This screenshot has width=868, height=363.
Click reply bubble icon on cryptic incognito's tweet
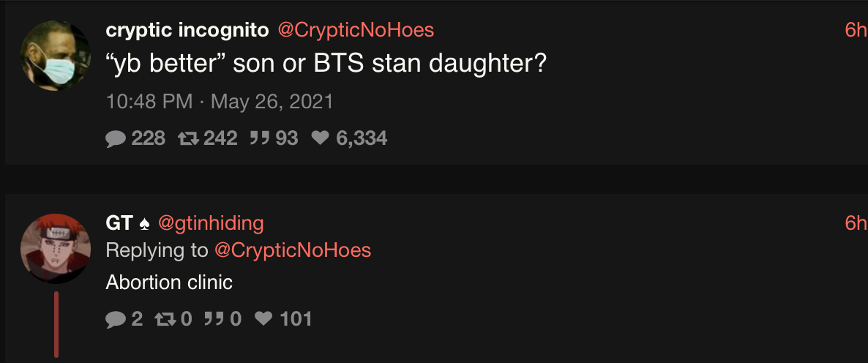[x=115, y=138]
